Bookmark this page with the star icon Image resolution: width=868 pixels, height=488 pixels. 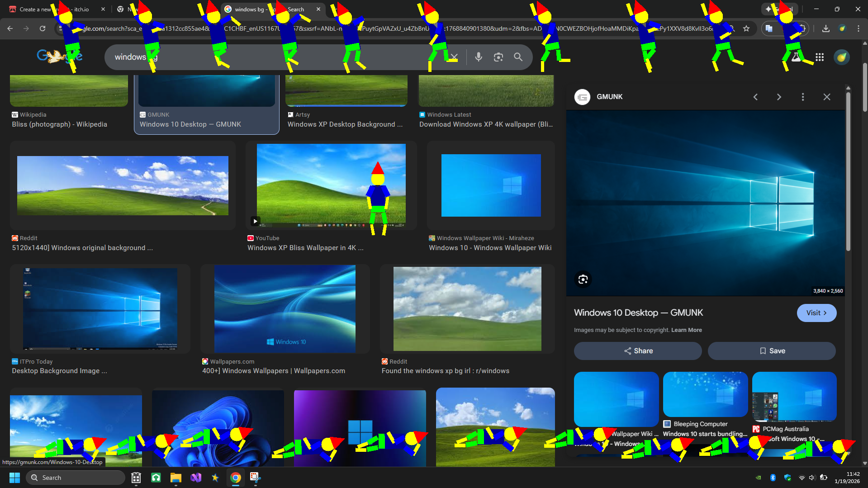[746, 28]
